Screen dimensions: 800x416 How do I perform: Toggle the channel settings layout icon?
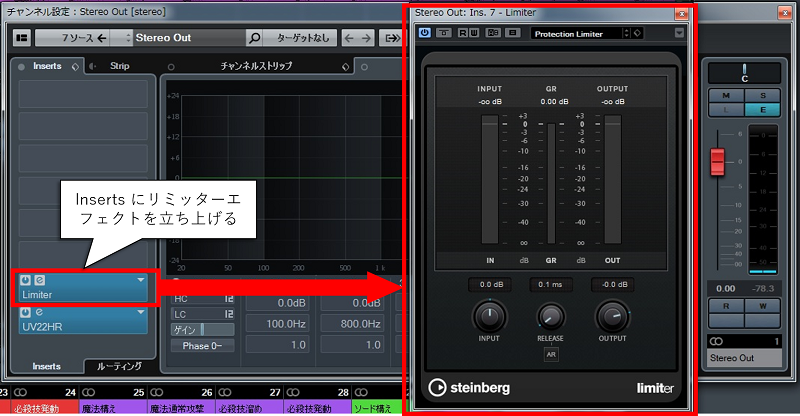[21, 38]
